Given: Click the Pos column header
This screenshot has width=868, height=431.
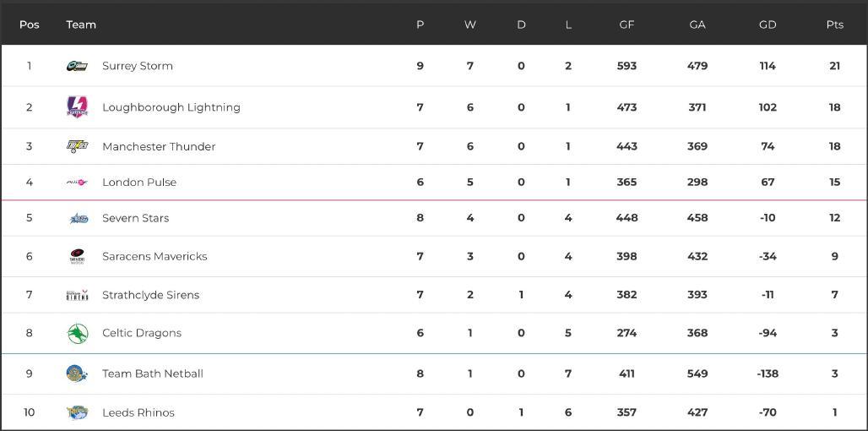Looking at the screenshot, I should [x=30, y=25].
